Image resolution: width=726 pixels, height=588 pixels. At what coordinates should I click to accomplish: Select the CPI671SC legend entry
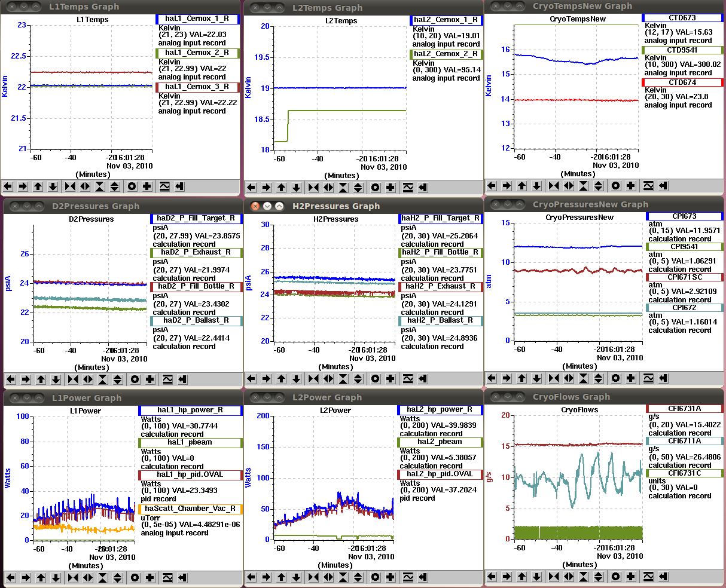pos(684,277)
